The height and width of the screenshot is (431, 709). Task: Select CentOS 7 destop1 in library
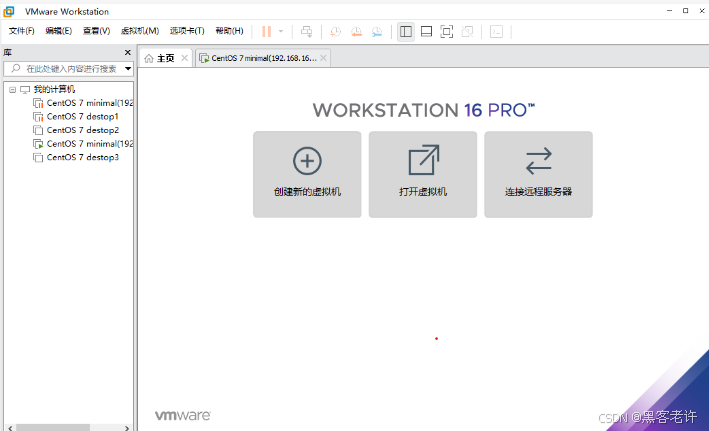coord(82,117)
